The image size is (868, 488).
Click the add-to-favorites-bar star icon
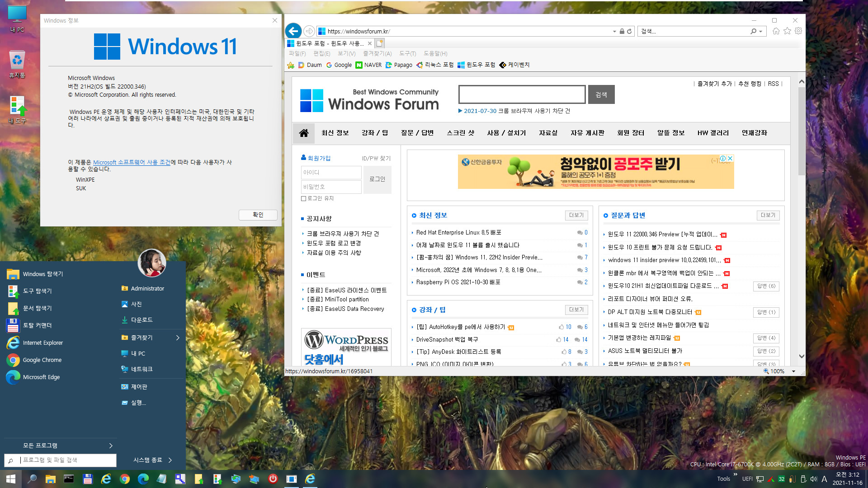click(291, 65)
